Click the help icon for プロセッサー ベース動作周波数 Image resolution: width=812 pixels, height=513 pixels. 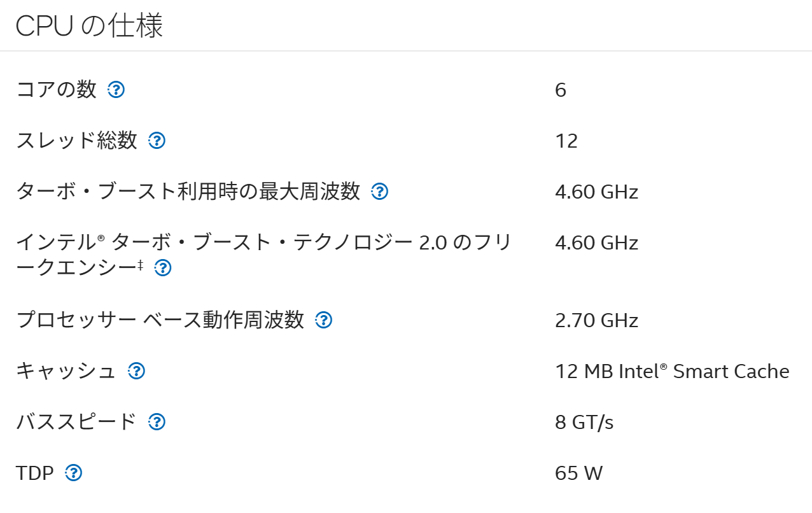tap(324, 320)
